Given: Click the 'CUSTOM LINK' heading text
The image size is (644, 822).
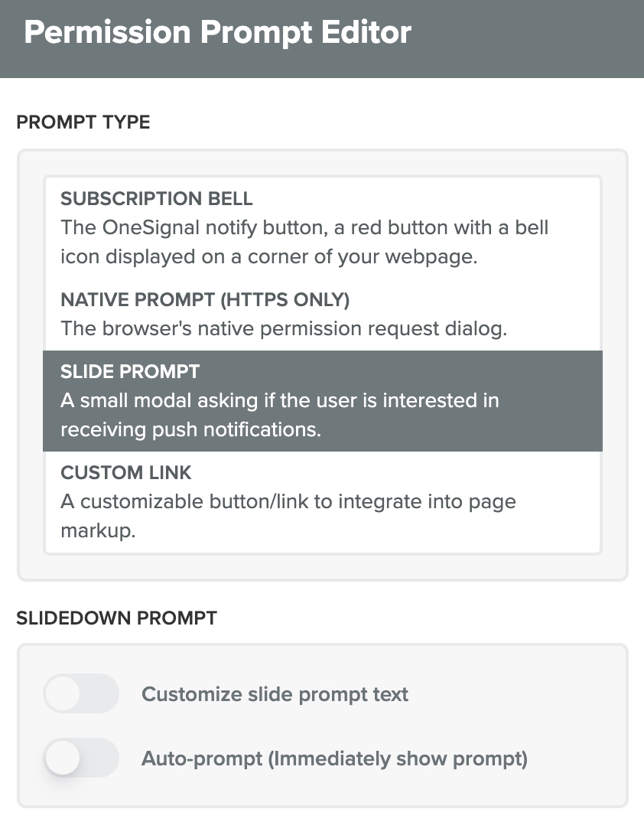Looking at the screenshot, I should 125,473.
